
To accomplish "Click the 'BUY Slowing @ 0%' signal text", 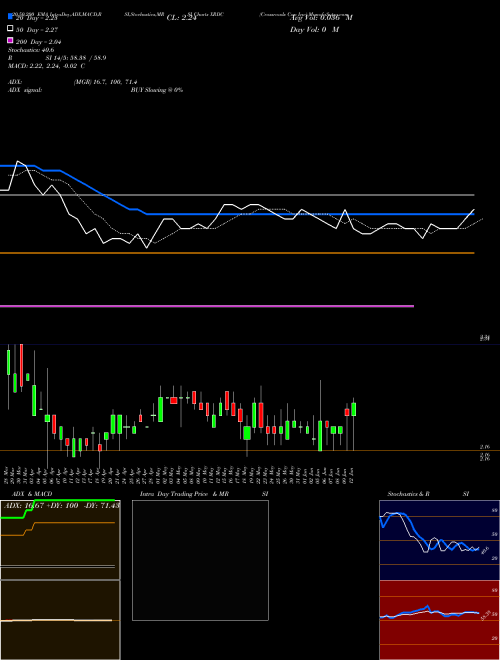I will coord(157,90).
